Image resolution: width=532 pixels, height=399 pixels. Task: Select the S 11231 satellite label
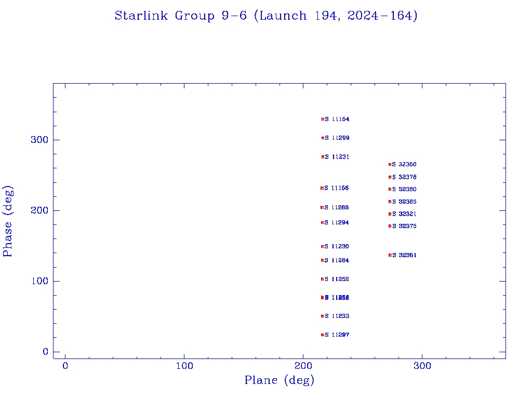click(x=337, y=157)
